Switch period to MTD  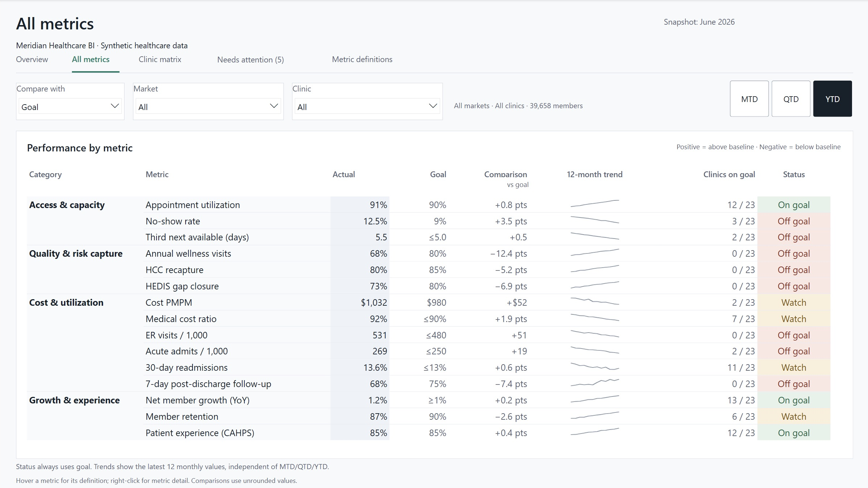pos(749,99)
